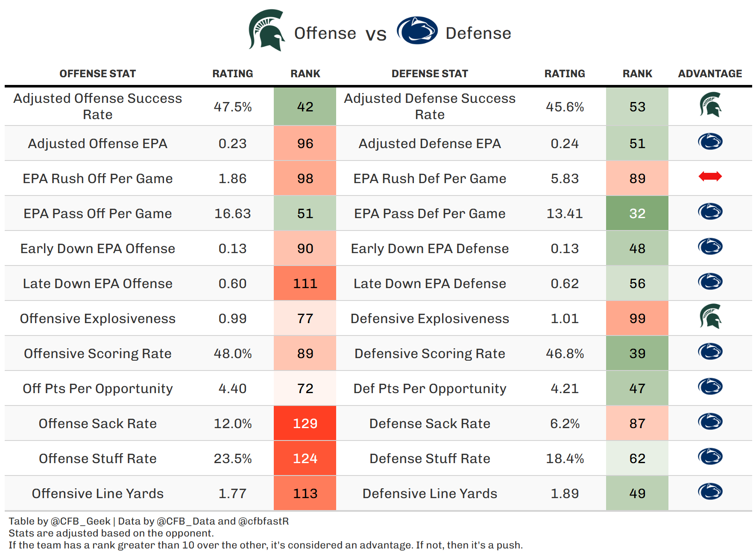Click the Penn State logo in header
This screenshot has height=560, width=756.
[417, 30]
